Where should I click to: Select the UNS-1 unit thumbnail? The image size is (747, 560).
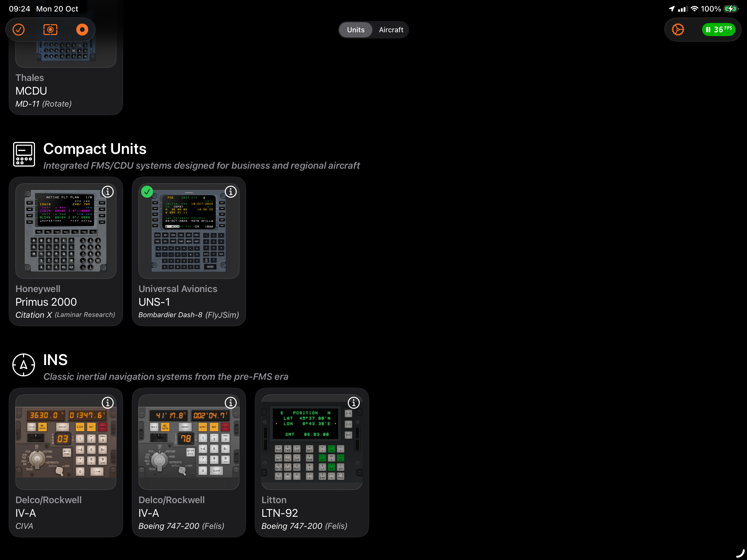[189, 231]
